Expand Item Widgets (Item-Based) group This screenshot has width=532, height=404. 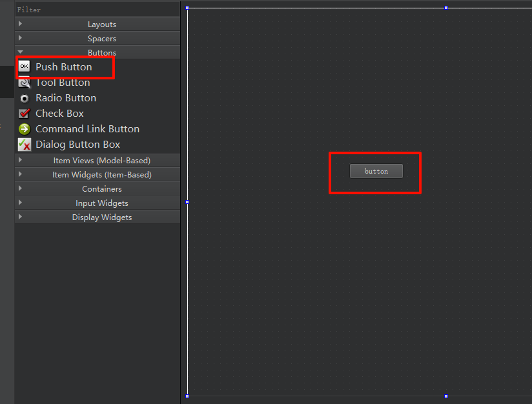click(x=101, y=175)
